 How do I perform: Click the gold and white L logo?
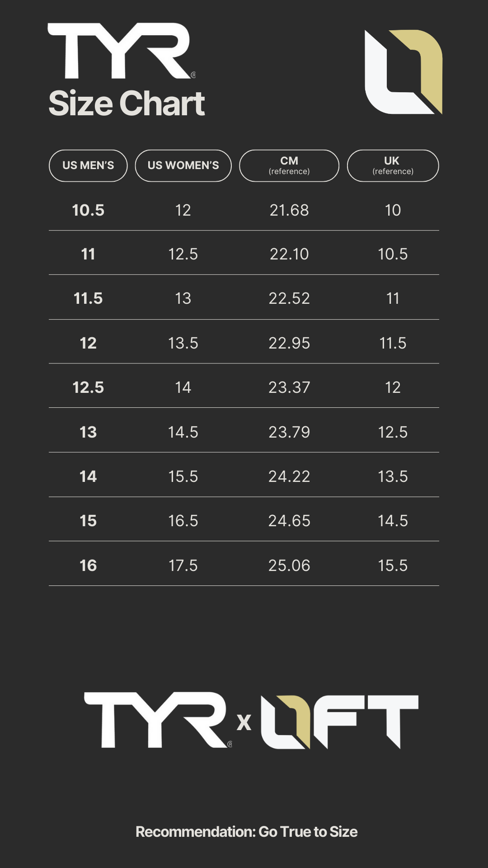403,72
